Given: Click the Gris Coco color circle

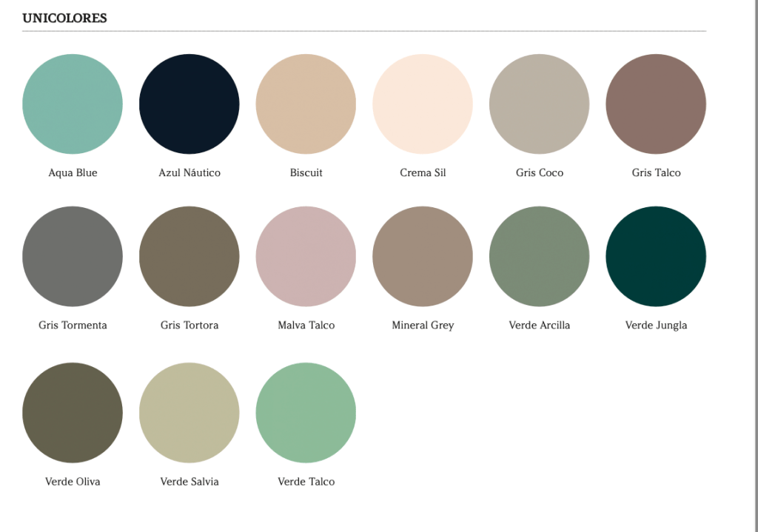Looking at the screenshot, I should point(540,104).
